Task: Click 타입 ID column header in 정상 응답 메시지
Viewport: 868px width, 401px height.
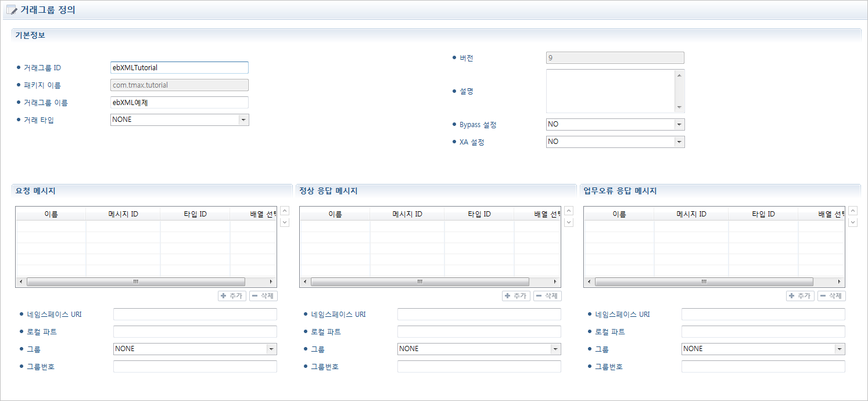Action: 479,214
